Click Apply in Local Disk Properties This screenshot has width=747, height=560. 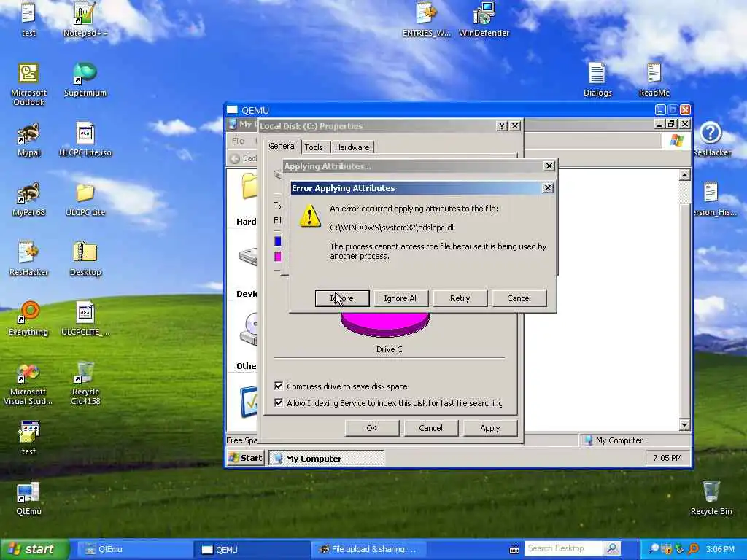pos(489,427)
